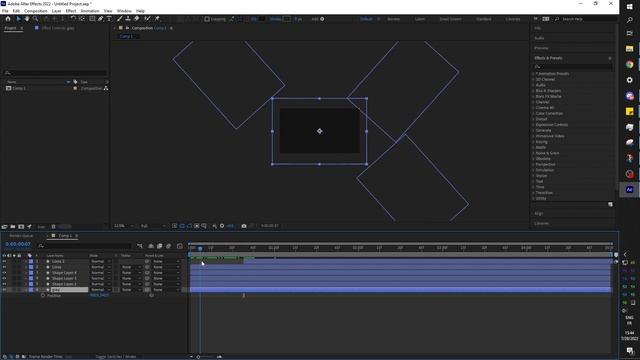
Task: Open the Fill color swatch
Action: click(262, 19)
